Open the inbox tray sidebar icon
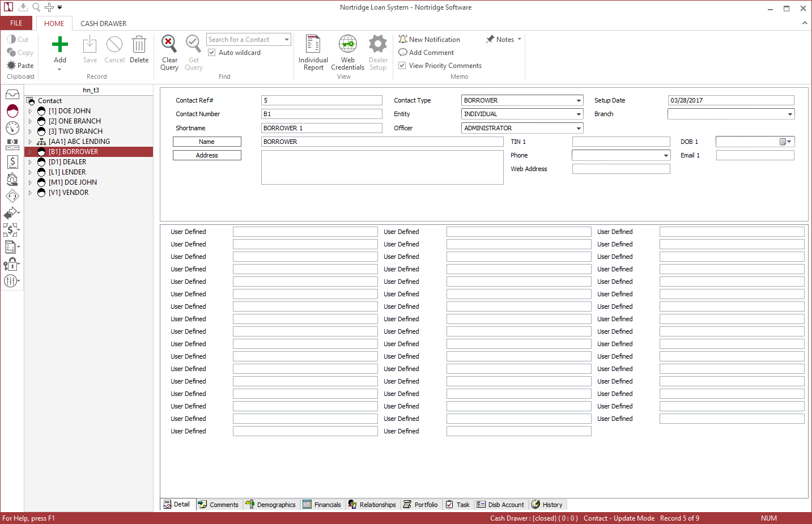This screenshot has width=812, height=524. pyautogui.click(x=12, y=94)
